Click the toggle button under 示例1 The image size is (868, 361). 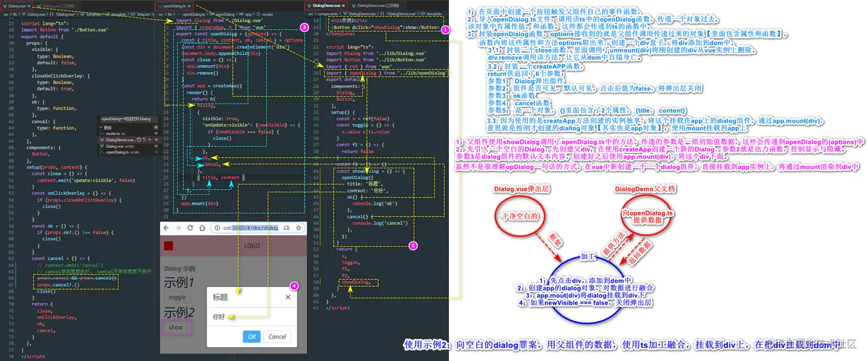(x=177, y=297)
